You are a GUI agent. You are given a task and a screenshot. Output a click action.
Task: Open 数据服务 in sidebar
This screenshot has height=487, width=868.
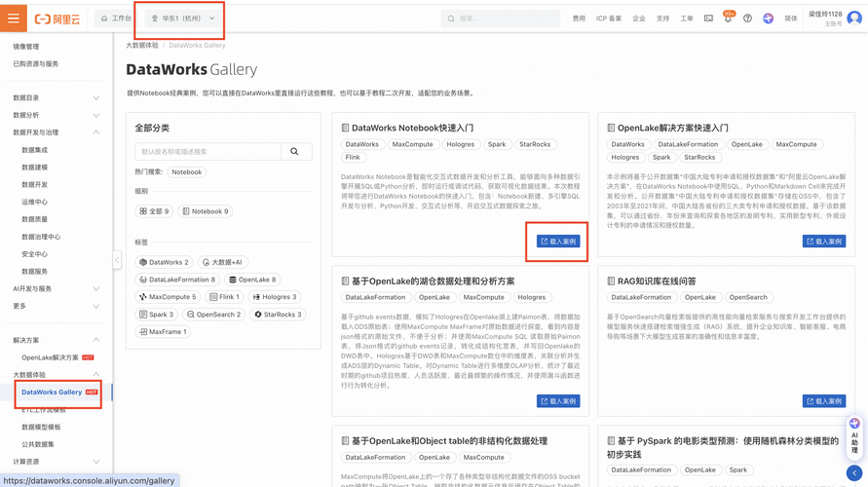coord(34,271)
